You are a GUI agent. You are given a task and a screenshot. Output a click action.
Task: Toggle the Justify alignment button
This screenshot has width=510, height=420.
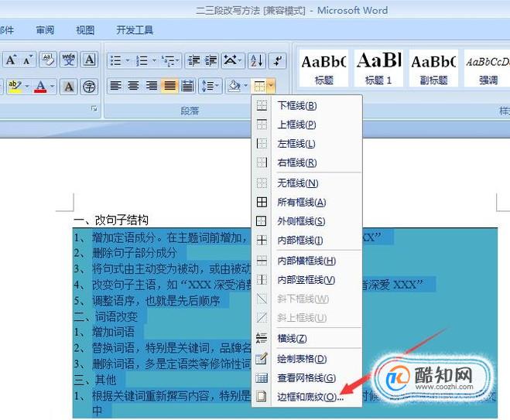(x=169, y=86)
